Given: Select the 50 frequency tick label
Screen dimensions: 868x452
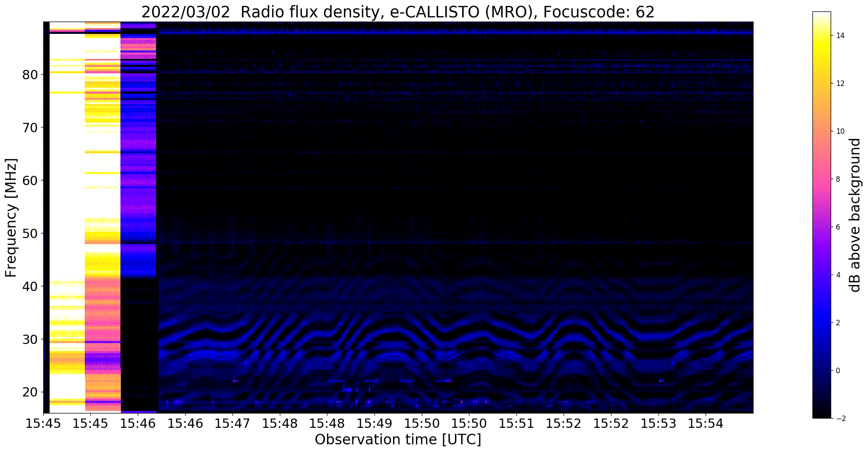Looking at the screenshot, I should 30,234.
